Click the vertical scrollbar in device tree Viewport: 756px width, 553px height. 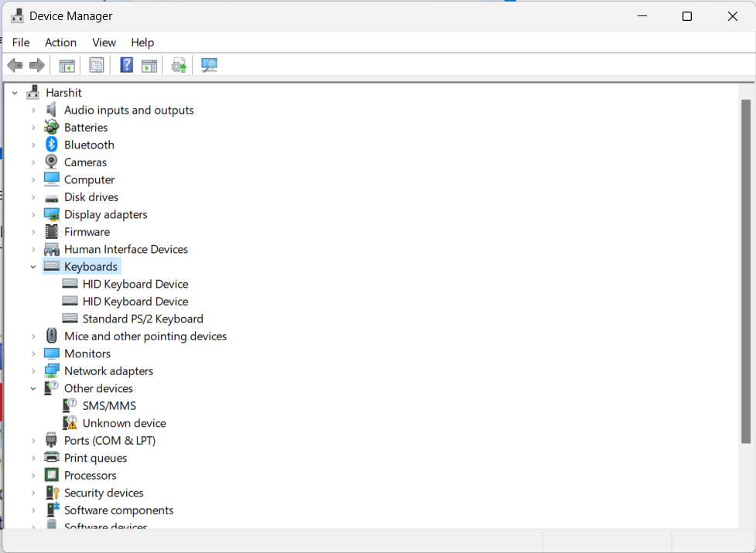pos(745,271)
